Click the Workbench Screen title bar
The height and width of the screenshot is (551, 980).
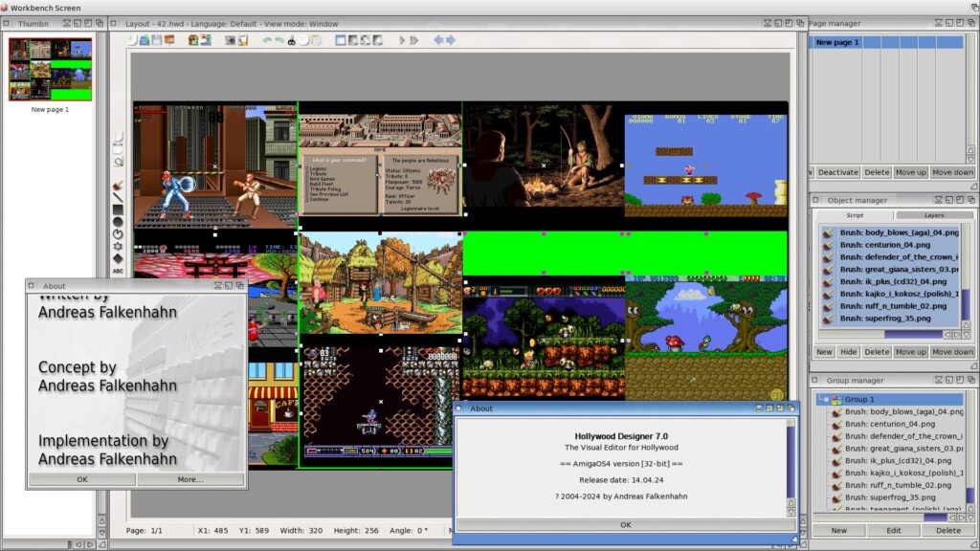tap(490, 8)
